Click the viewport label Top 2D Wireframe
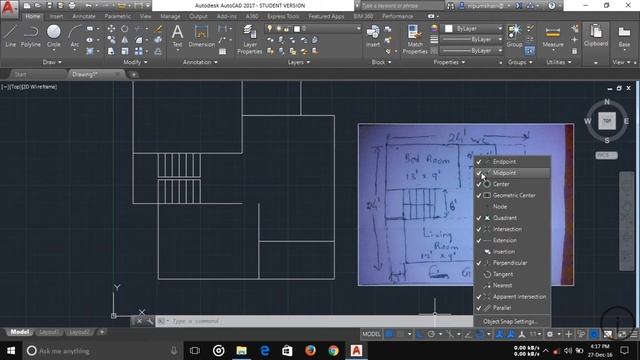This screenshot has width=640, height=360. click(29, 87)
